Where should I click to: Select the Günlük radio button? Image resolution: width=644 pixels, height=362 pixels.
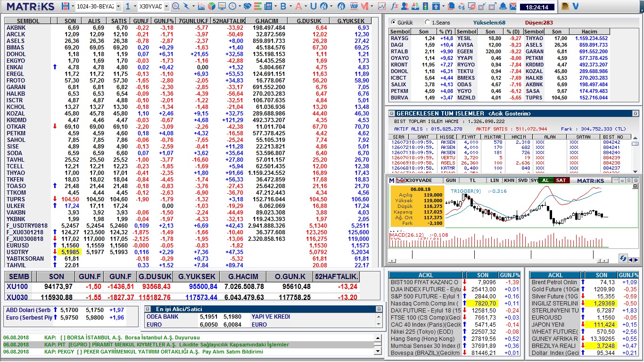tap(393, 22)
